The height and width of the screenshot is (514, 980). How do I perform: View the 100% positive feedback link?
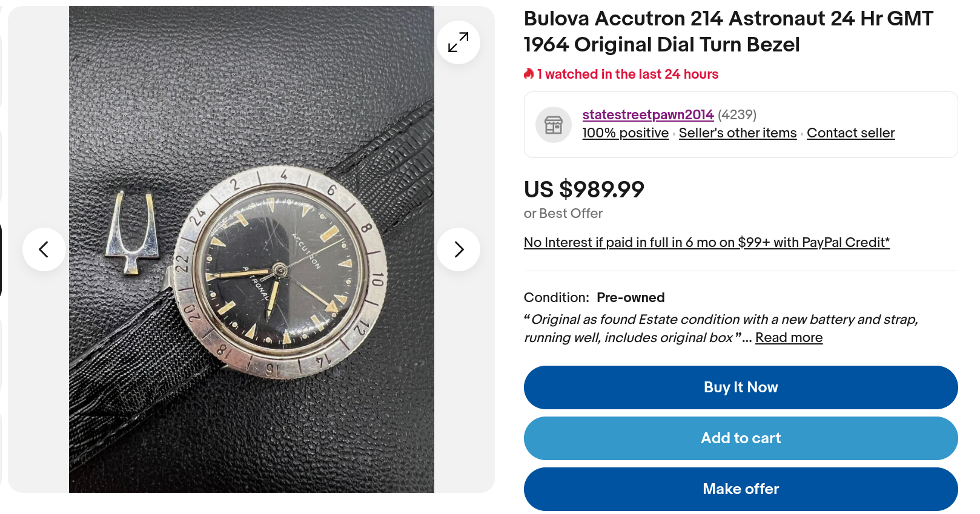tap(625, 133)
